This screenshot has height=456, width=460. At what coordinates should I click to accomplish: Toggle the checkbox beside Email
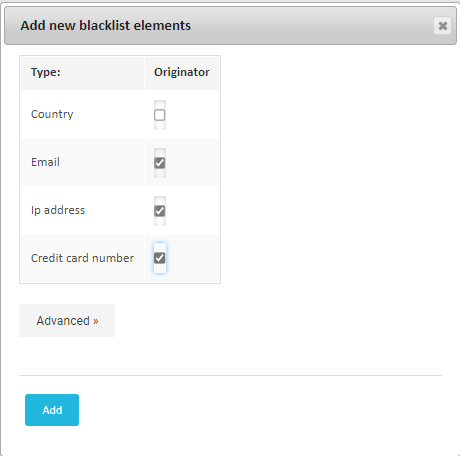coord(160,163)
